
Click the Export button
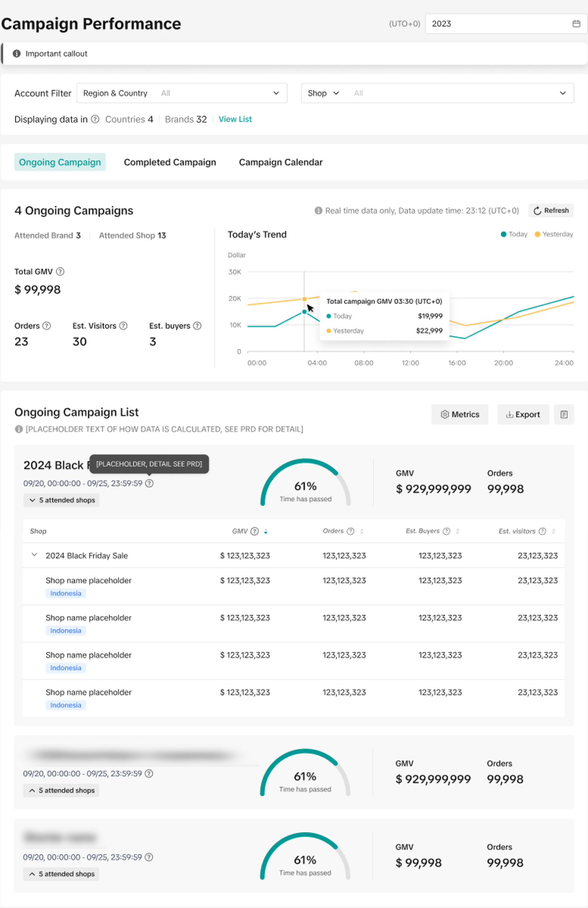[x=523, y=414]
